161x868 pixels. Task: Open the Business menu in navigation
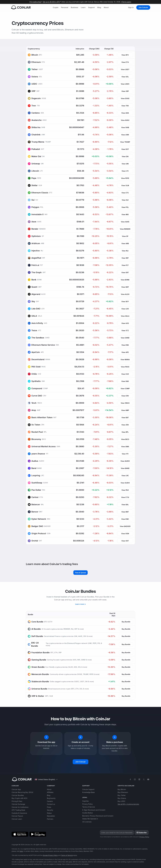[74, 7]
